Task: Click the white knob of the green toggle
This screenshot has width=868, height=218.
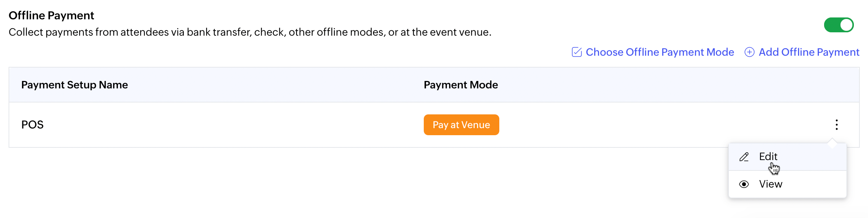Action: coord(846,25)
